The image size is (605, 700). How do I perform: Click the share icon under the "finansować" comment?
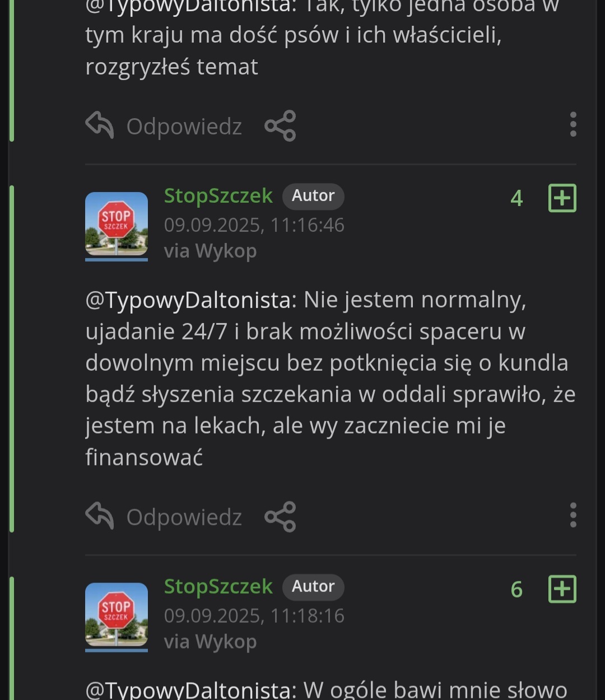[x=280, y=516]
